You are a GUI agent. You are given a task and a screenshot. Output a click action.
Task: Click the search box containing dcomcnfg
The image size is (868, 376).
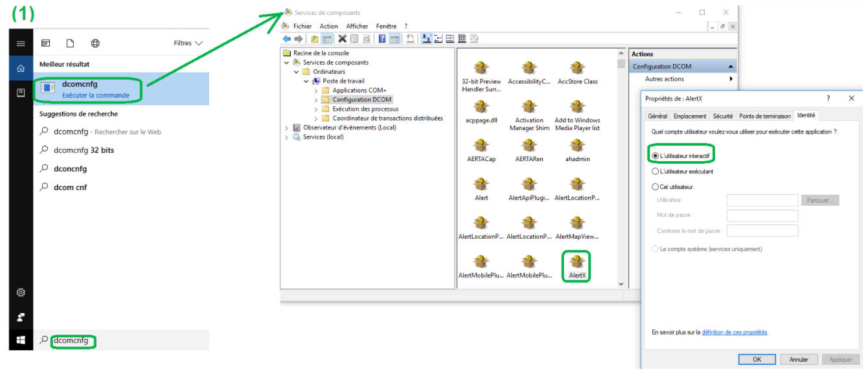pos(123,340)
